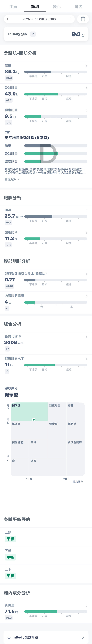Screen dimensions: 92x644
Task: Open InBody 測試幫助 link
Action: pos(46,637)
